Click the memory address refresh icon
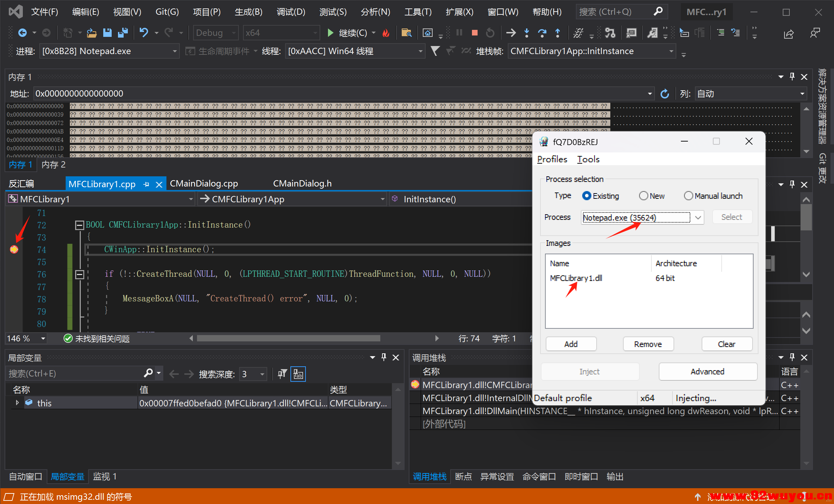This screenshot has height=504, width=834. click(x=664, y=94)
